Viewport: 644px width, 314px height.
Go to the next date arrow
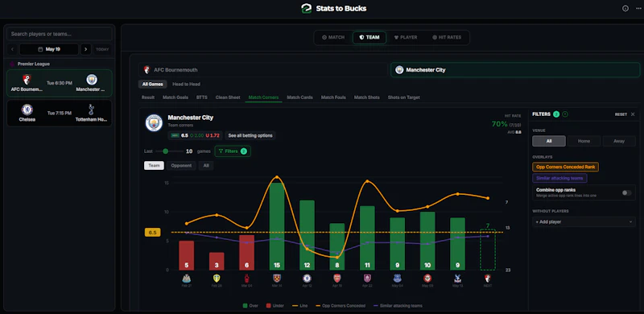tap(85, 49)
